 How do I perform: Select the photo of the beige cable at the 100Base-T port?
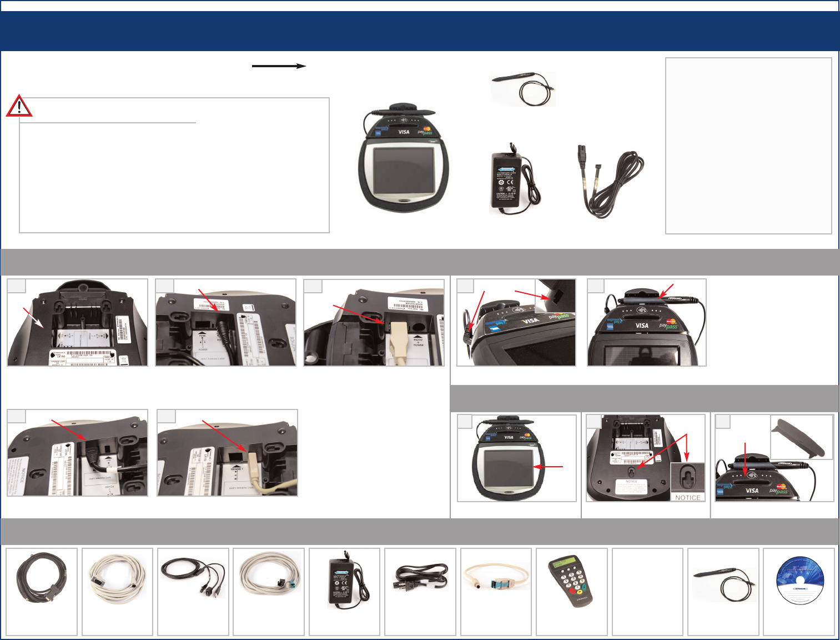pos(228,453)
